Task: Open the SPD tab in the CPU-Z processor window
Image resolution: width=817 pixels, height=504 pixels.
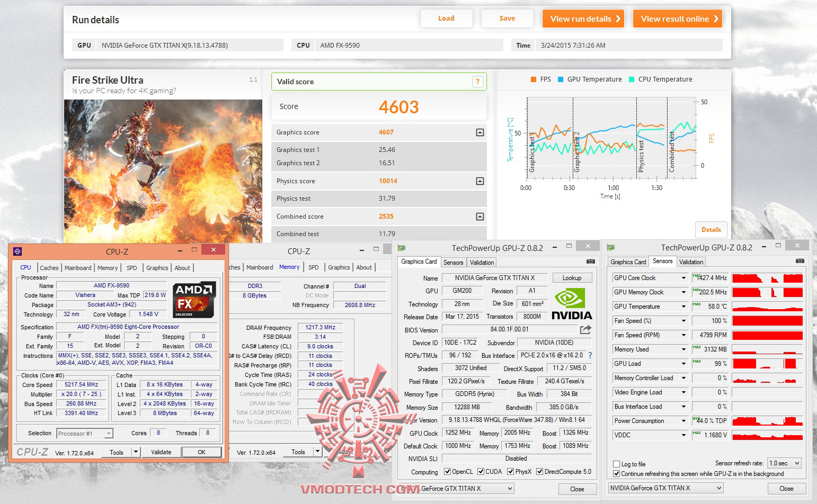Action: point(132,268)
